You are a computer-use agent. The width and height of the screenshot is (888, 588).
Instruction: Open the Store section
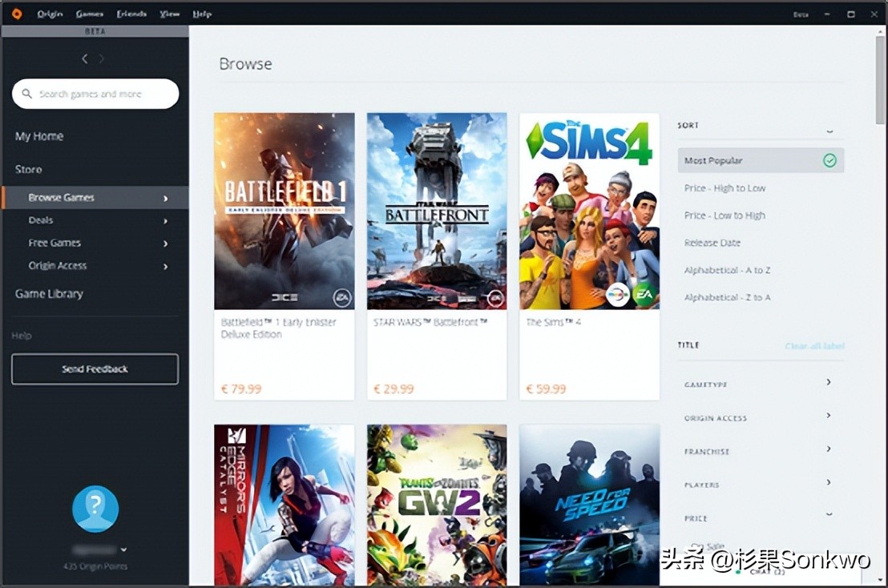click(x=28, y=169)
